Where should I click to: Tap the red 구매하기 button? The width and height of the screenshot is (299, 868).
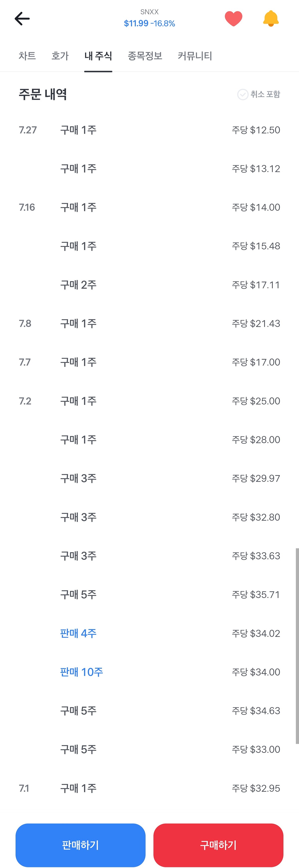coord(218,845)
